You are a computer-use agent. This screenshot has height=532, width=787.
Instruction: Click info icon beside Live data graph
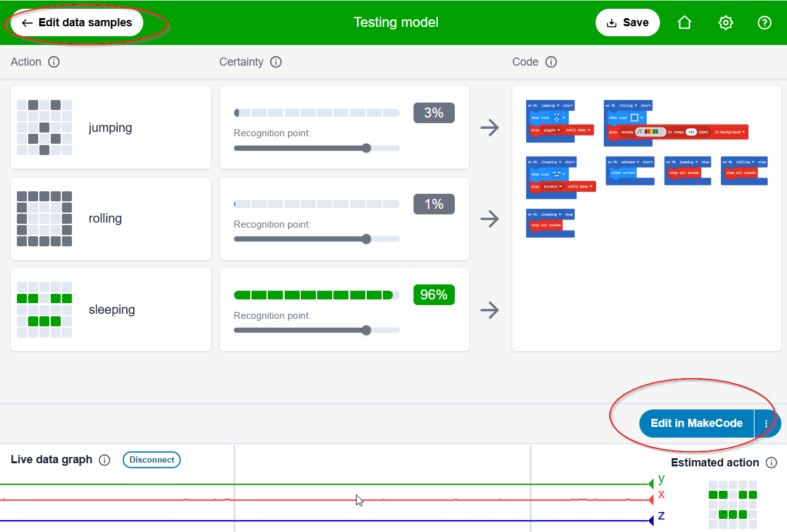[x=104, y=460]
